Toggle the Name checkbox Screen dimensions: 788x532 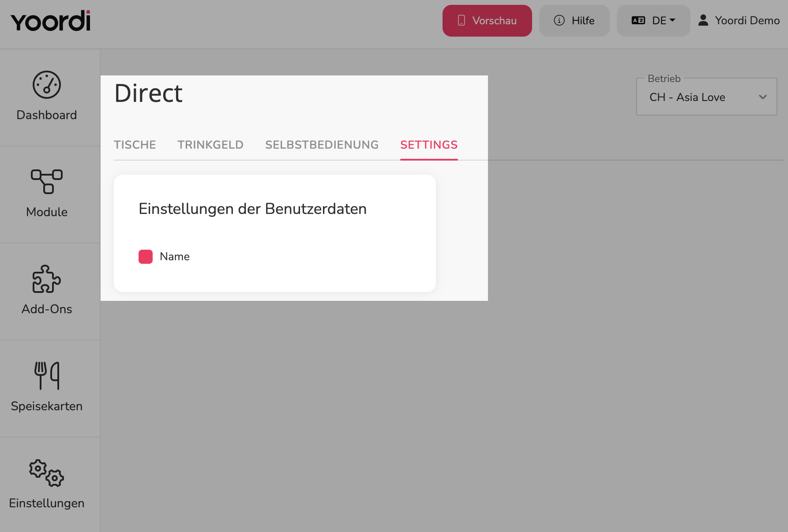pos(146,257)
